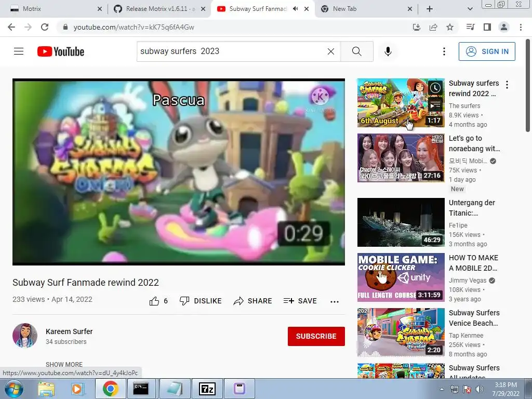Add rewind 2022 video to Watch later
Screen dimensions: 532x399
pyautogui.click(x=435, y=88)
